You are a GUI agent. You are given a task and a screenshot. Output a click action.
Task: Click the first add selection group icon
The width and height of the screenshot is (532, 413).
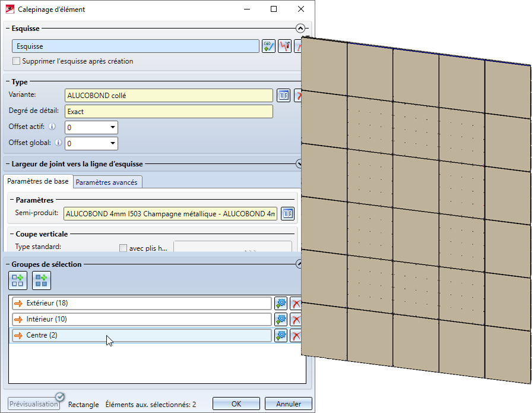click(x=17, y=280)
